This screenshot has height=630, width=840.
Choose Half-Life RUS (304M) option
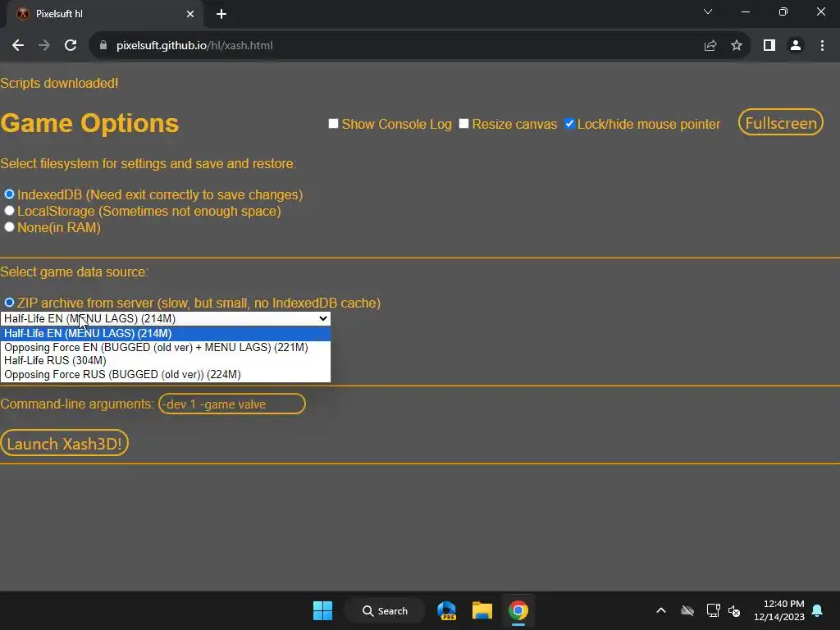click(166, 361)
